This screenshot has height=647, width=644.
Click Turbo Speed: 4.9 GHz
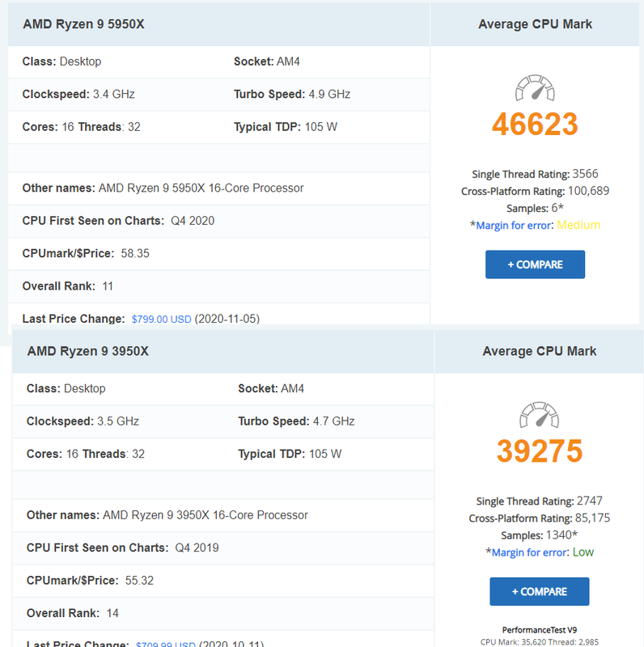pos(292,94)
